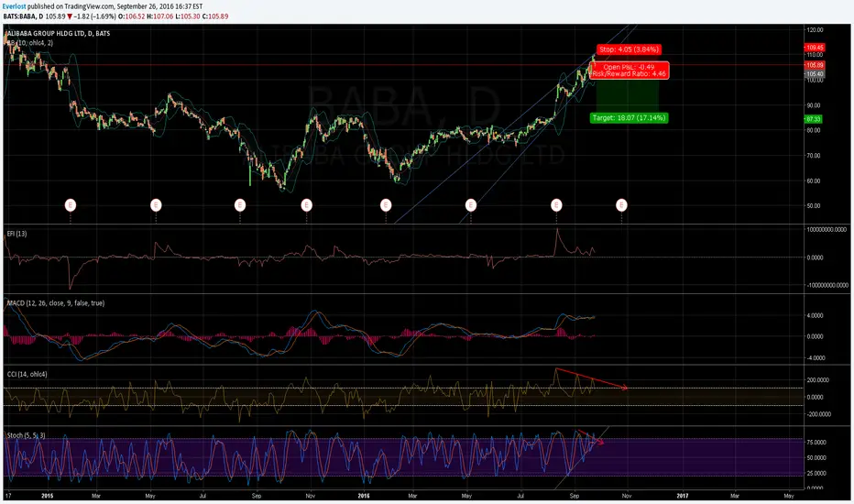Click the earnings marker from August 2016
The image size is (854, 504).
point(556,205)
